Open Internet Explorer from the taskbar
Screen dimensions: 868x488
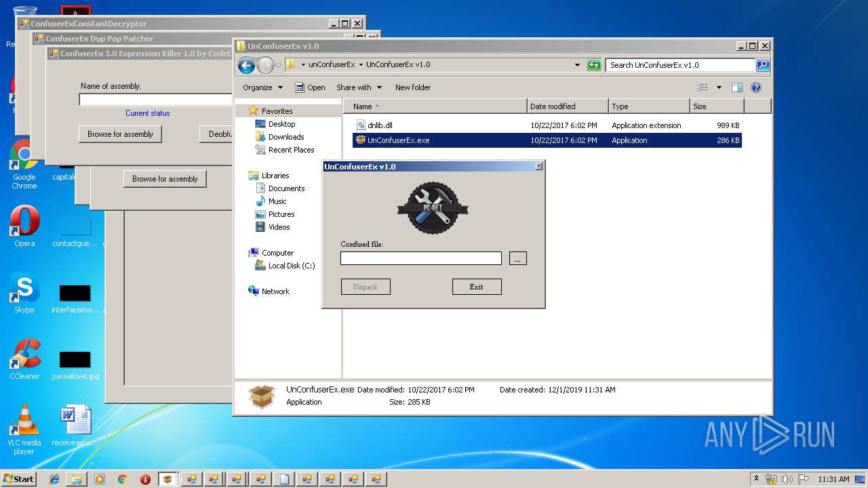pyautogui.click(x=54, y=479)
